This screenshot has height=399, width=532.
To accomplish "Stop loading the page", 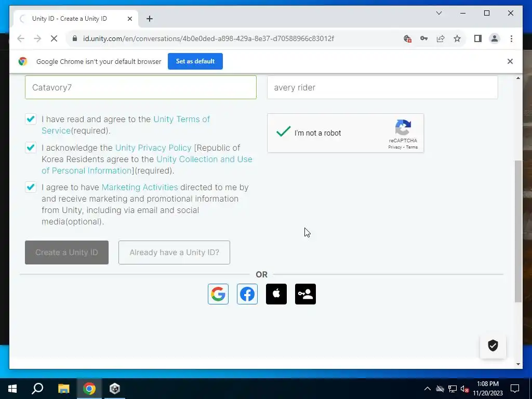I will [54, 38].
